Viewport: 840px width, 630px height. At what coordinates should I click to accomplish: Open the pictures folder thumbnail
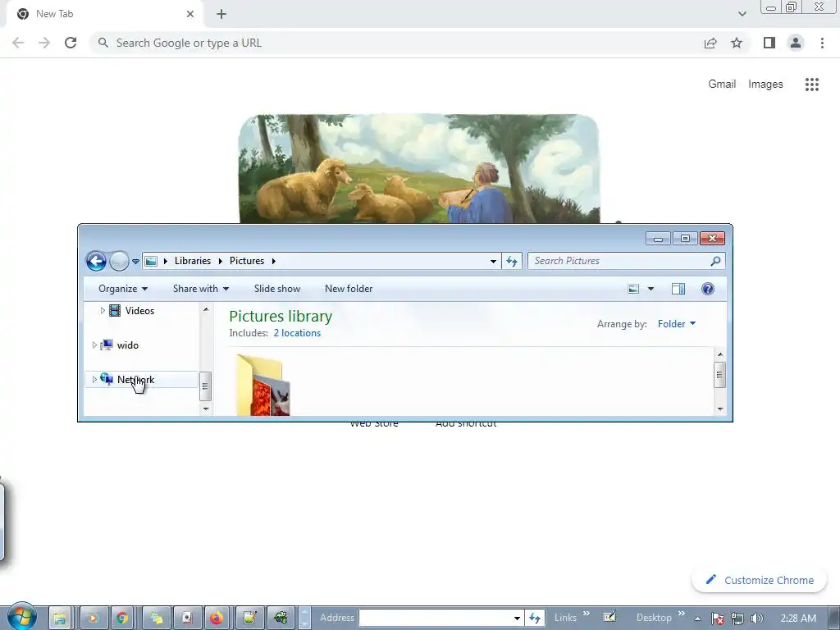[263, 386]
